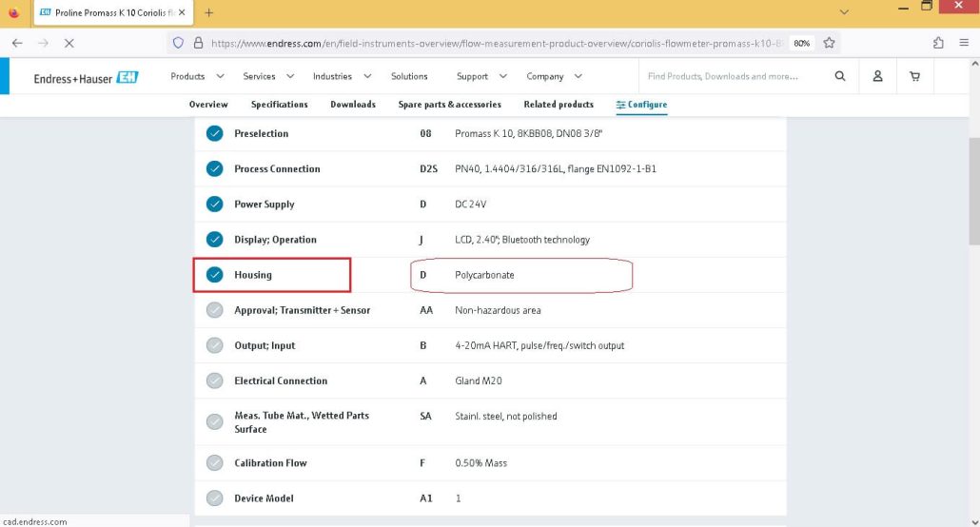Click the Stainl. steel, not polished value

point(505,417)
